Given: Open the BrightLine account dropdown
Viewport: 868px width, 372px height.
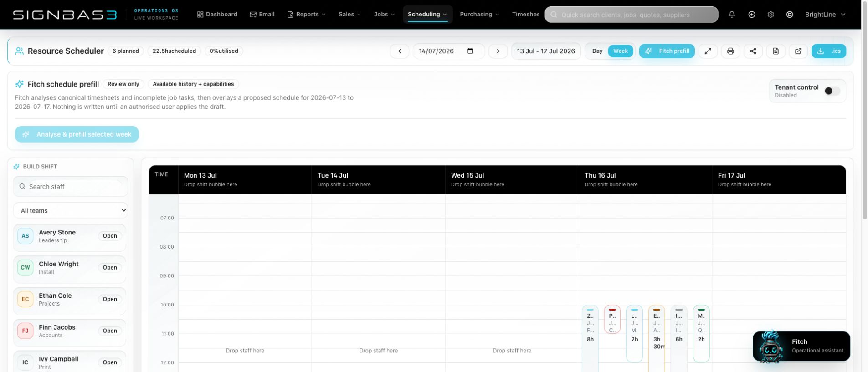Looking at the screenshot, I should (x=825, y=15).
